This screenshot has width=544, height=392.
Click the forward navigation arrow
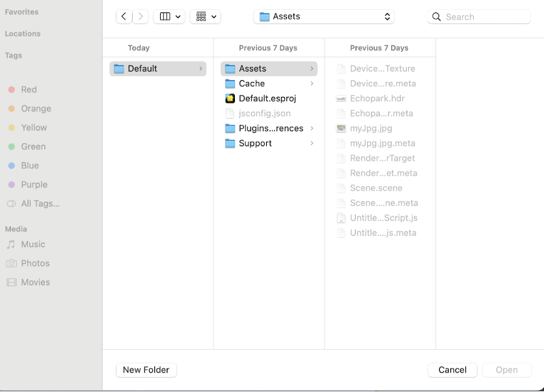tap(141, 16)
